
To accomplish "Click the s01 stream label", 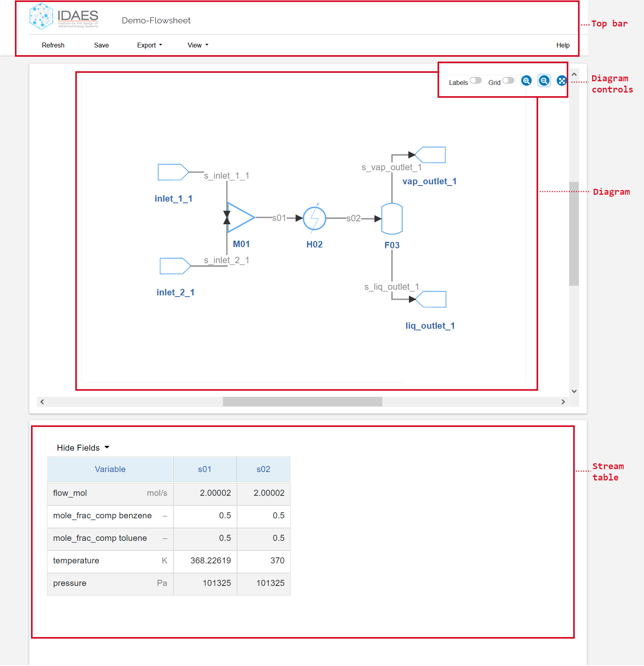I will click(279, 218).
